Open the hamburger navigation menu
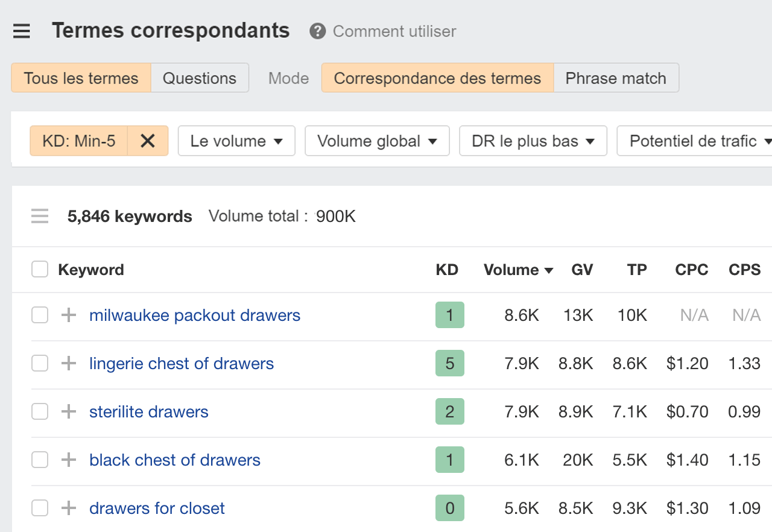 click(21, 31)
